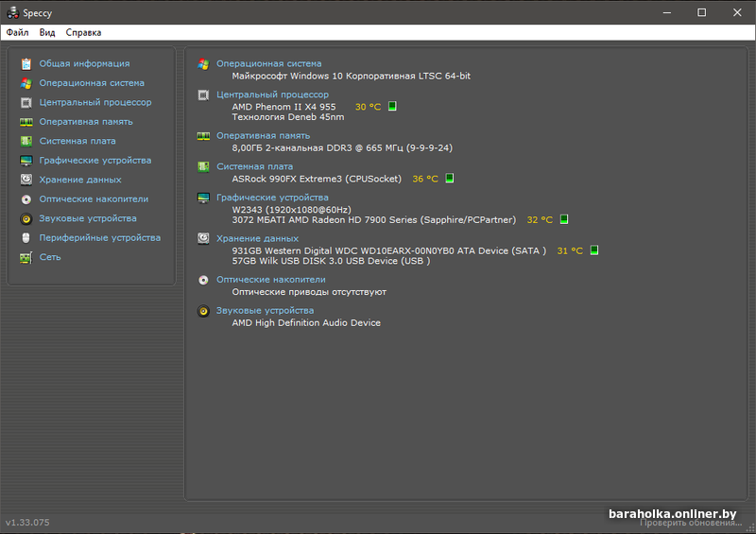Click the monitor icon in summary panel
Viewport: 756px width, 534px height.
[x=203, y=198]
